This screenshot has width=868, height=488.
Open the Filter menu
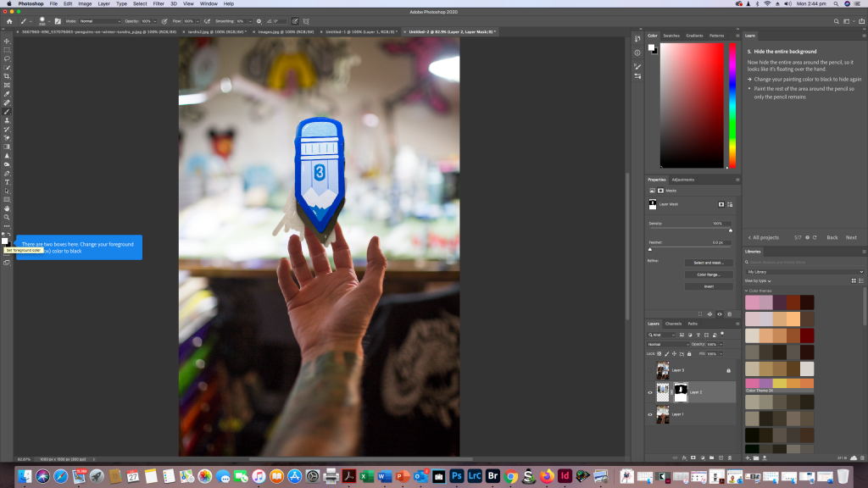pos(159,3)
